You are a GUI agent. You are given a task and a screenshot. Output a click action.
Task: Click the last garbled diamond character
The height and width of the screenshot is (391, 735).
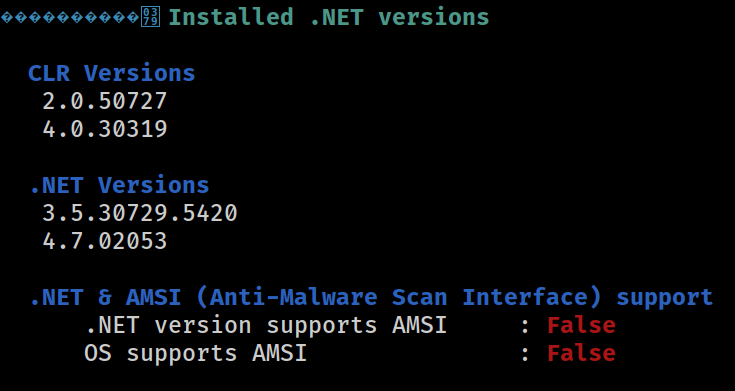tap(134, 18)
